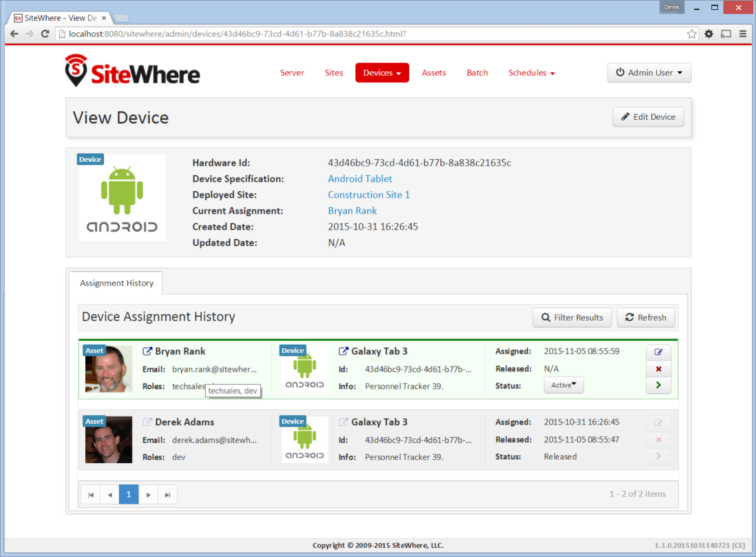Viewport: 756px width, 557px height.
Task: Open the Chrome hamburger menu
Action: click(x=743, y=34)
